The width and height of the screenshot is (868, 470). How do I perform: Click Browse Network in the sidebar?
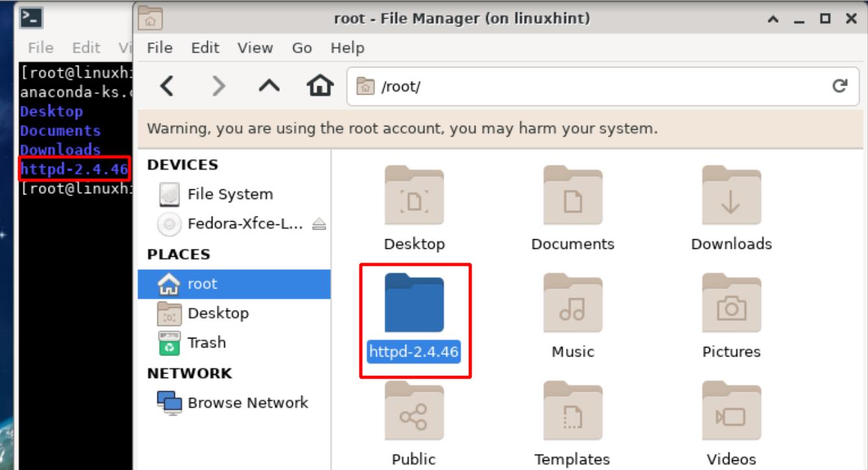[x=247, y=403]
